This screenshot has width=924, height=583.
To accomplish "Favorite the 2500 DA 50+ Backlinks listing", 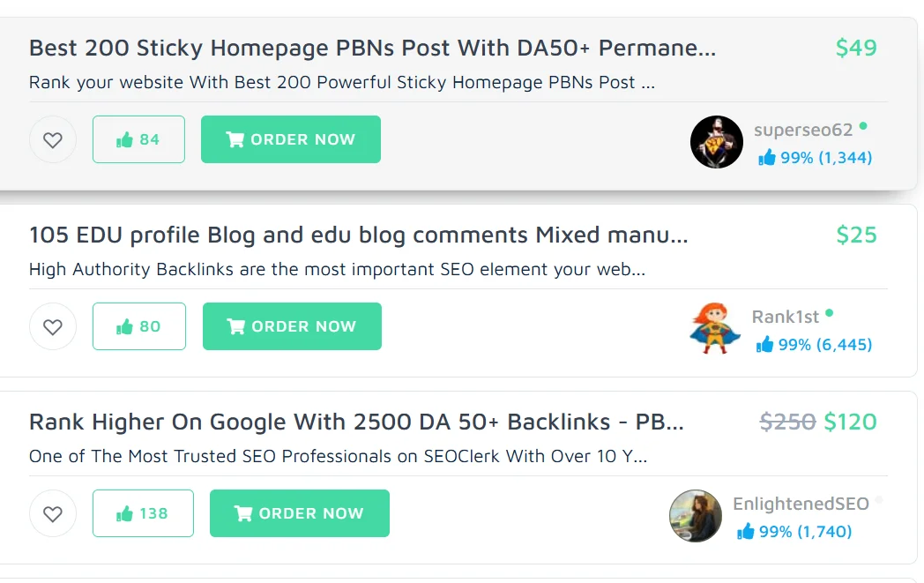I will [x=53, y=513].
